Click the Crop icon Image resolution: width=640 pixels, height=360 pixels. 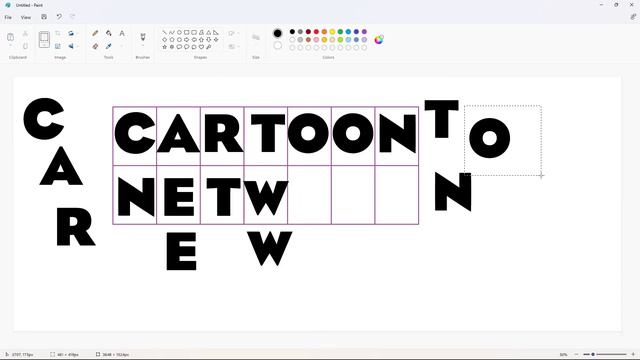[58, 33]
